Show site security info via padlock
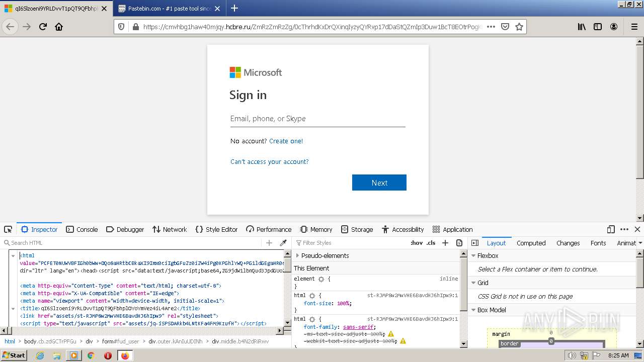 135,27
